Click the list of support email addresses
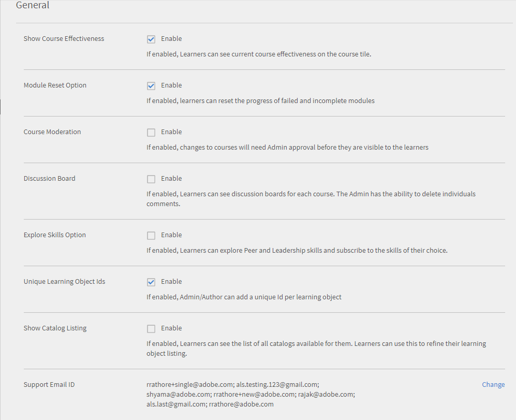This screenshot has width=516, height=420. 250,394
